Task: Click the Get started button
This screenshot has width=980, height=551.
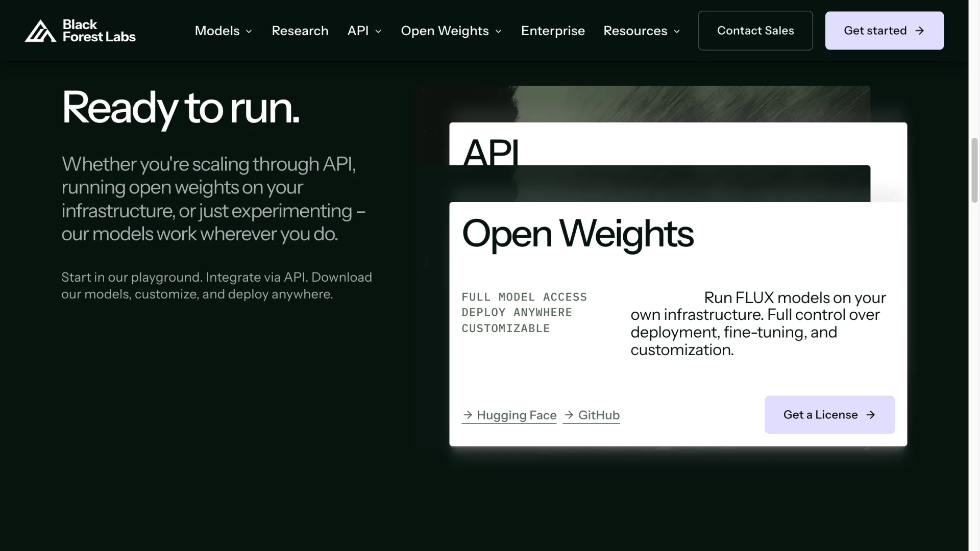Action: [885, 31]
